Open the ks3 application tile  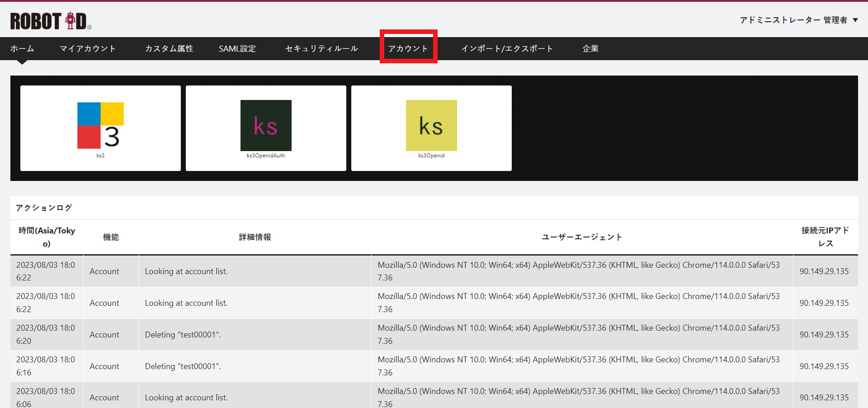(x=100, y=128)
